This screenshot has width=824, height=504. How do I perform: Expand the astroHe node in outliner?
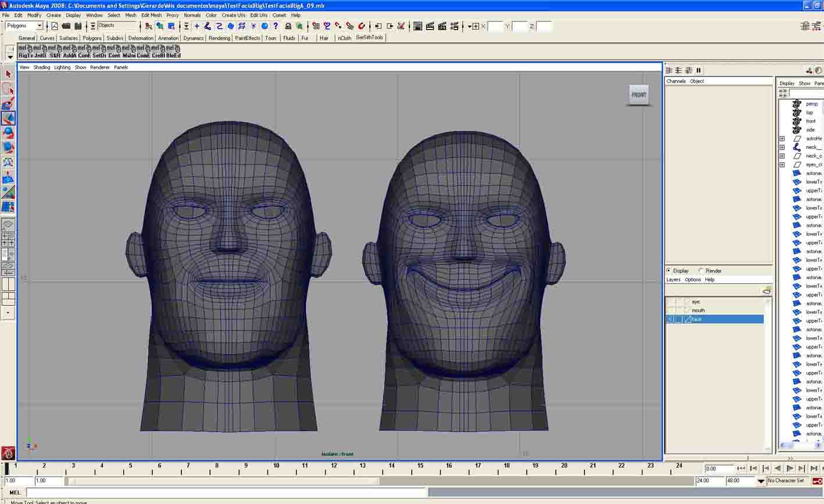pos(782,139)
